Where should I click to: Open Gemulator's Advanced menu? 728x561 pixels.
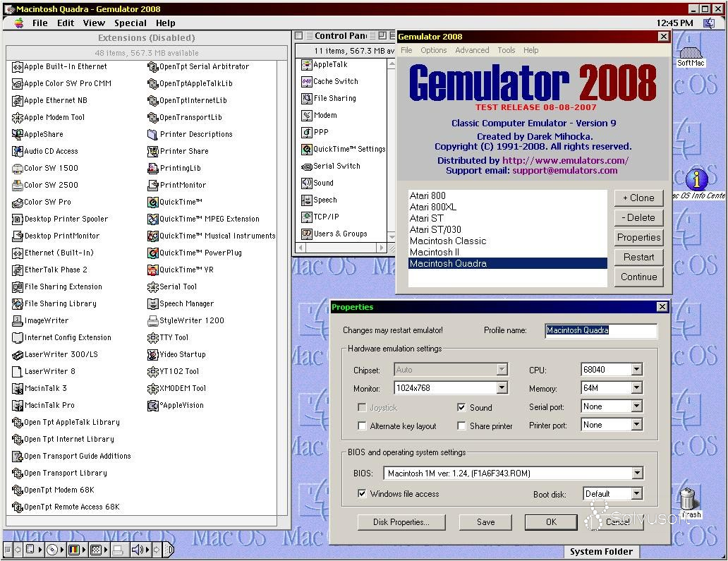(472, 50)
